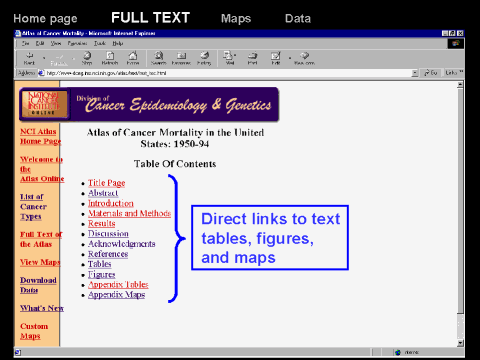This screenshot has height=360, width=480.
Task: Click the Go button beside address bar
Action: (x=431, y=73)
